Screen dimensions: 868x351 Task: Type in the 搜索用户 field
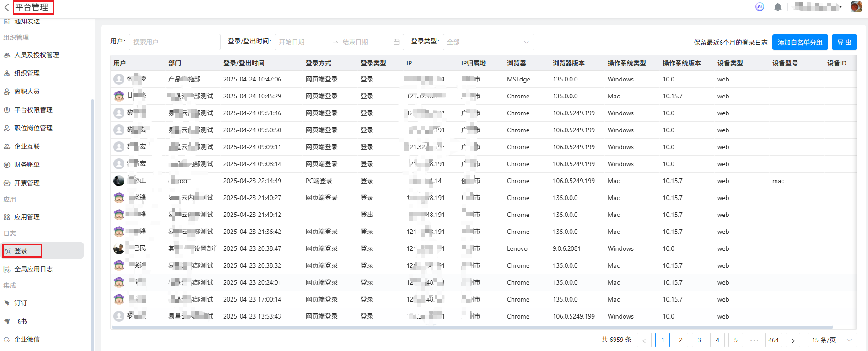(x=174, y=42)
